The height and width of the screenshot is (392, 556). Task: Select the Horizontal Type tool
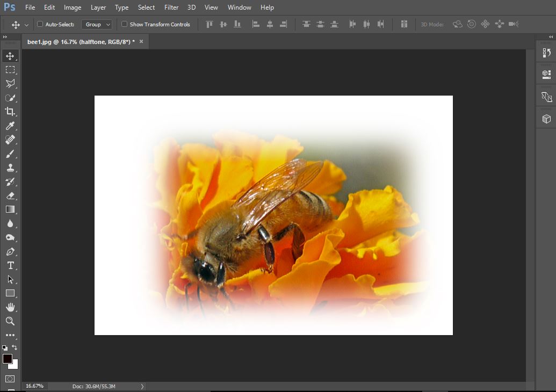click(x=10, y=265)
